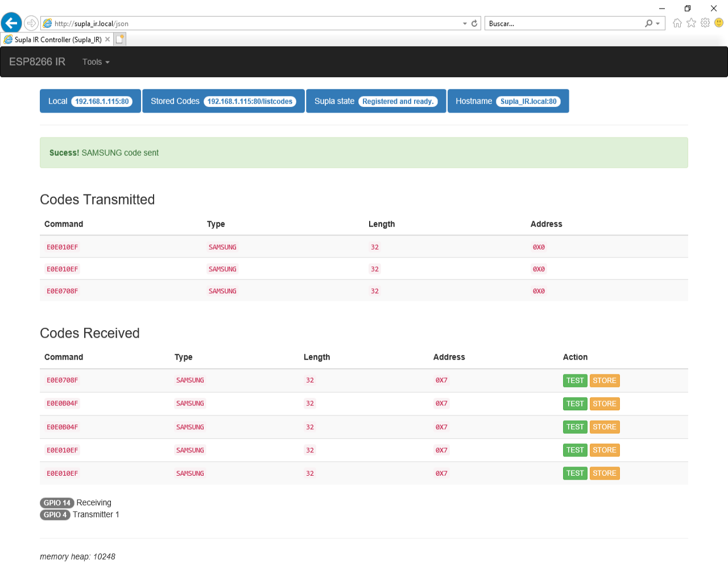Test the first E0E0B04F received code

pyautogui.click(x=575, y=404)
